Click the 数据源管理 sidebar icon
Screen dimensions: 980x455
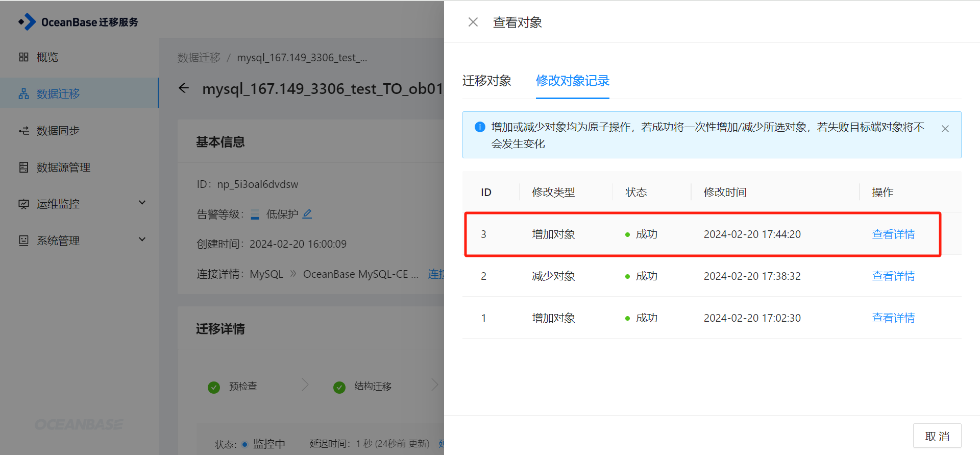tap(23, 167)
